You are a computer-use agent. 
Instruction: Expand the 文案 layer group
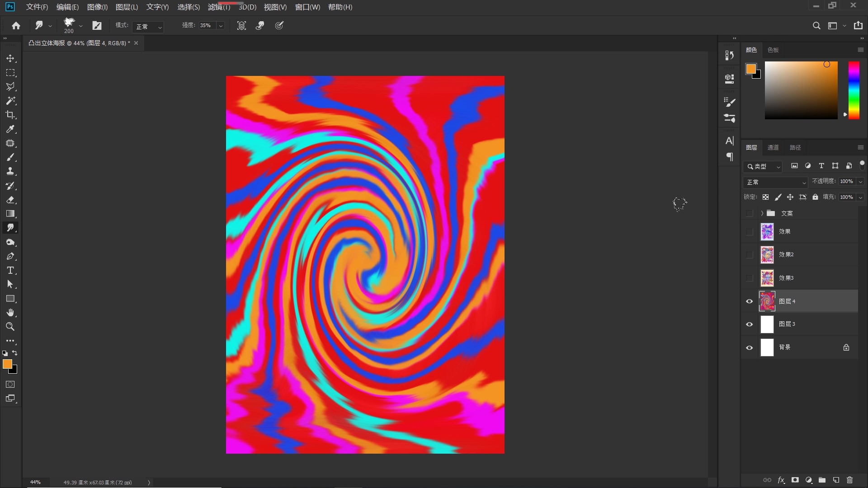pyautogui.click(x=762, y=213)
